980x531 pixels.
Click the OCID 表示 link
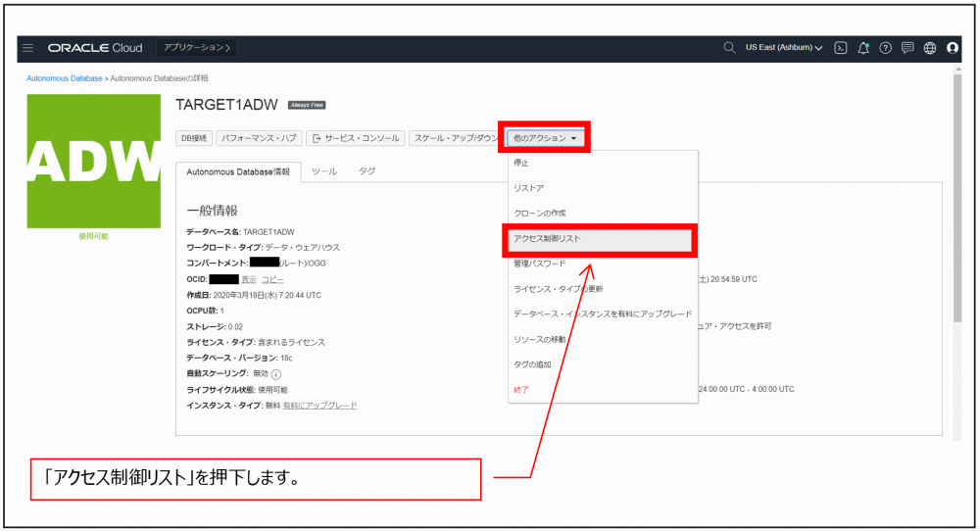(x=249, y=280)
